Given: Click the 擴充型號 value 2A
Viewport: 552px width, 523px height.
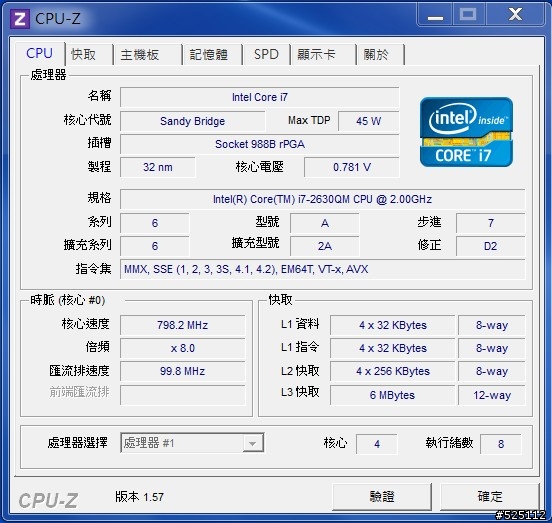Looking at the screenshot, I should pos(325,246).
